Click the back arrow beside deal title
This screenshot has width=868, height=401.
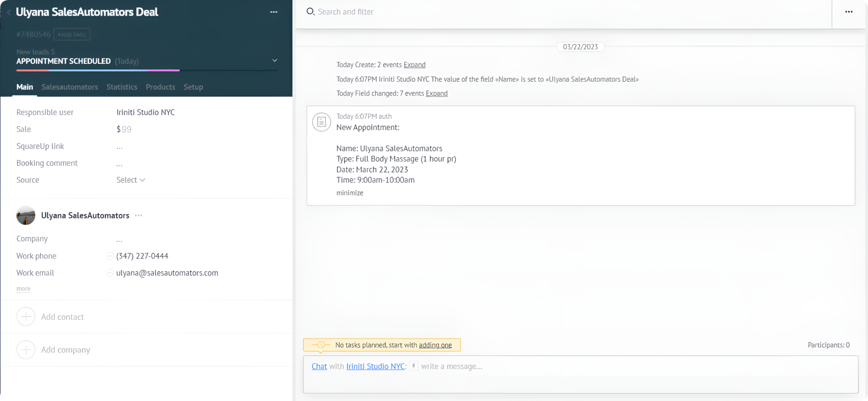[8, 12]
